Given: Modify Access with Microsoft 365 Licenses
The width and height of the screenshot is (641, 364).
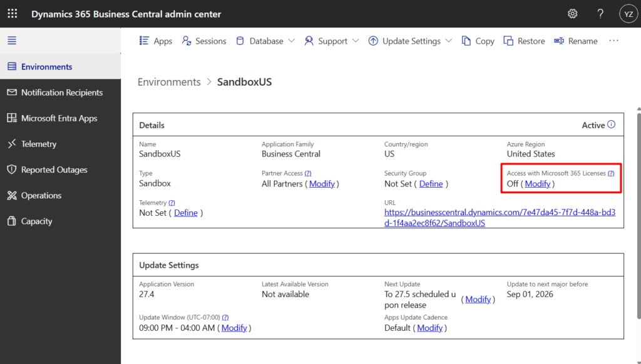Looking at the screenshot, I should click(x=537, y=184).
